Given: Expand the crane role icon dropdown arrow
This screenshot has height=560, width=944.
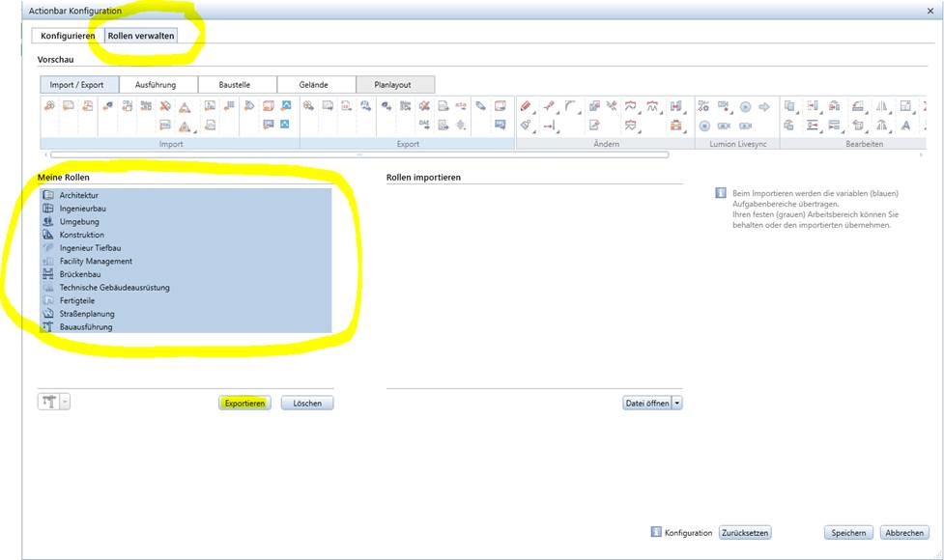Looking at the screenshot, I should tap(66, 403).
